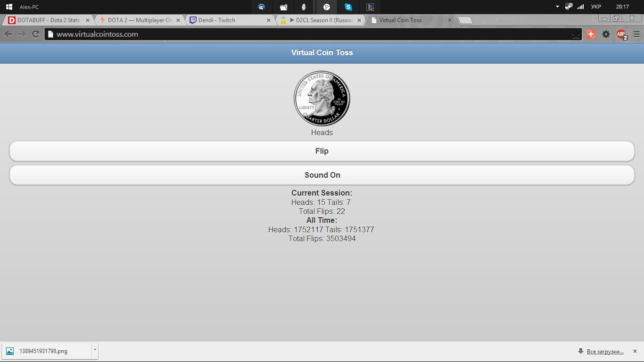Screen dimensions: 644x362
Task: Open the gear extension icon
Action: pos(606,34)
